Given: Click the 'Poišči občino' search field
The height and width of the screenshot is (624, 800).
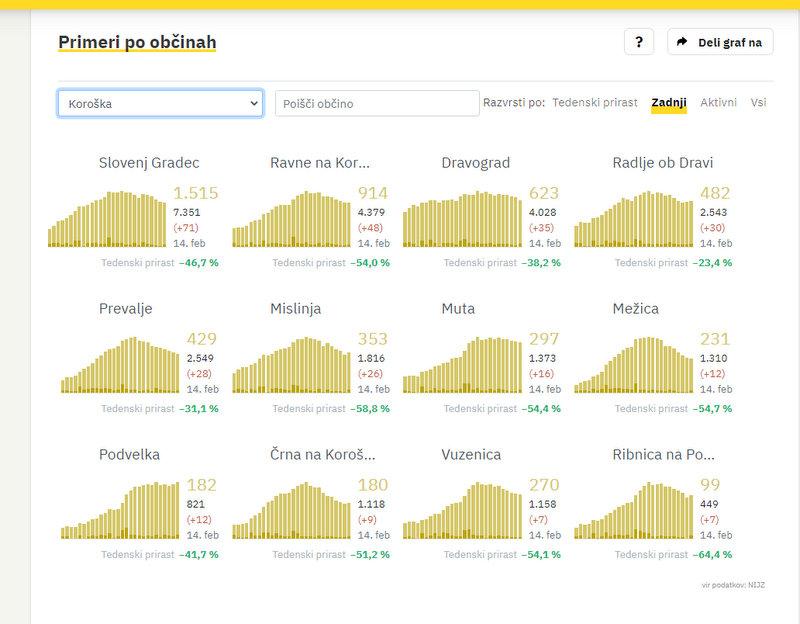Looking at the screenshot, I should pos(377,103).
